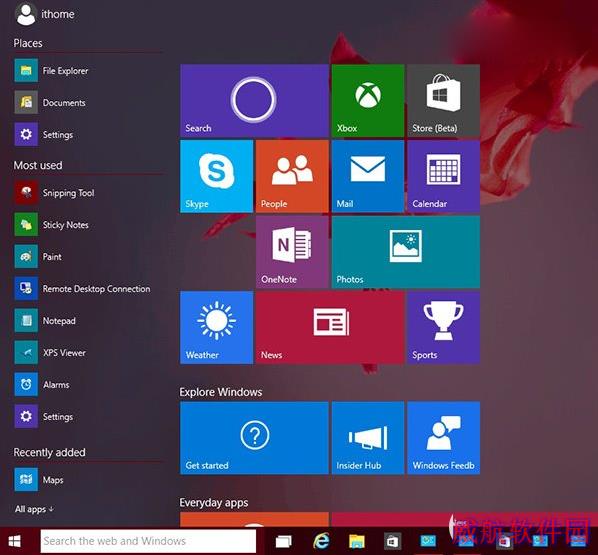Open the Photos tile
This screenshot has width=598, height=555.
406,252
